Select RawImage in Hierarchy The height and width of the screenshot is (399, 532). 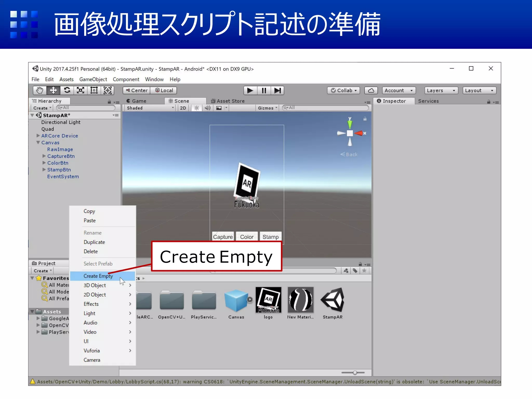60,149
